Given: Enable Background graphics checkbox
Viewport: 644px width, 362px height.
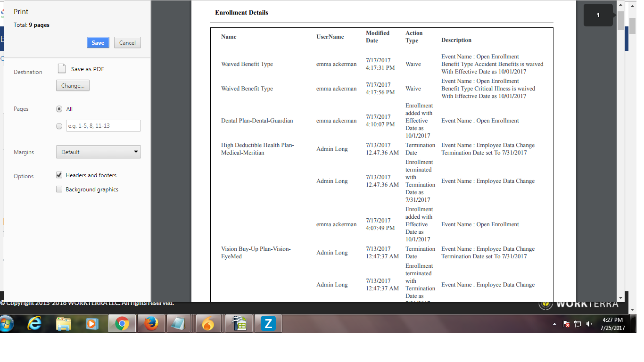Looking at the screenshot, I should [59, 189].
